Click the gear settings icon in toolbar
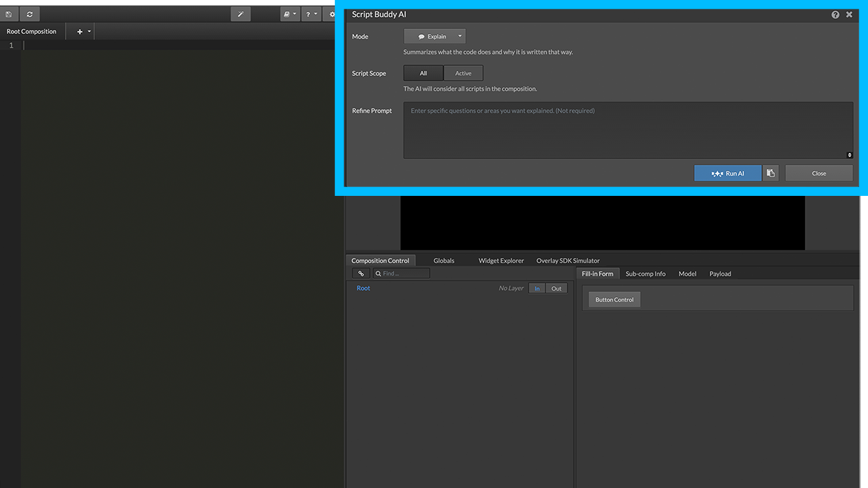This screenshot has height=488, width=868. coord(331,14)
